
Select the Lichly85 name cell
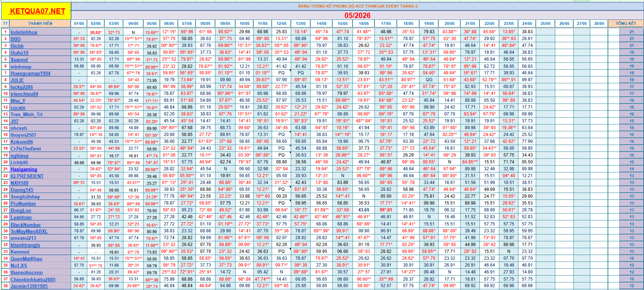pyautogui.click(x=40, y=162)
